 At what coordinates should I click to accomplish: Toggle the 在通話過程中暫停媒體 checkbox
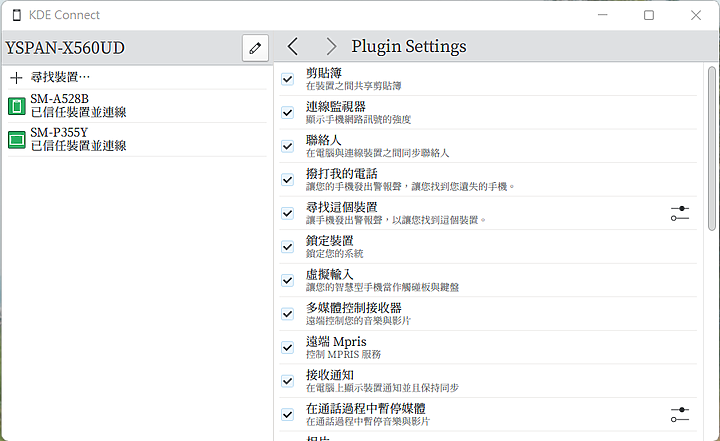click(287, 414)
